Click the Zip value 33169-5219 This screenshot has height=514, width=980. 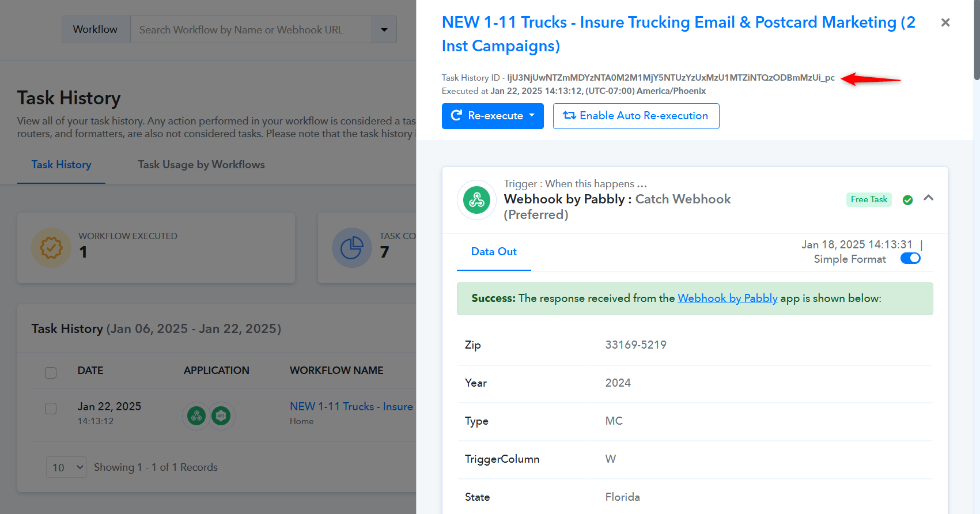(x=635, y=345)
